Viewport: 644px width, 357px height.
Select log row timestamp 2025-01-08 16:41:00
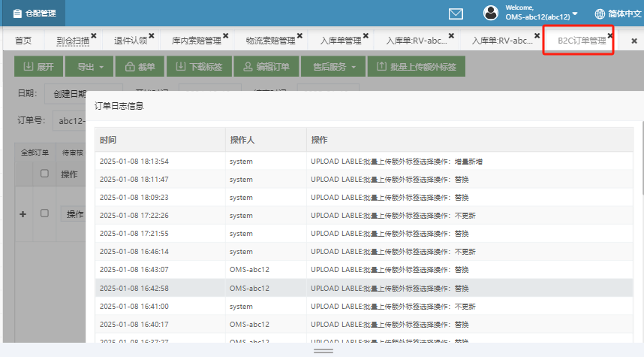point(134,307)
